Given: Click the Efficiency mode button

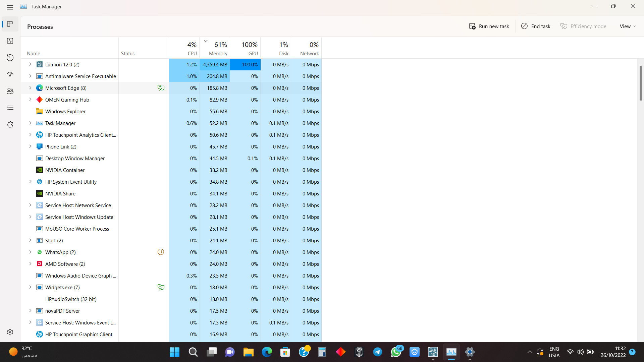Looking at the screenshot, I should [583, 26].
